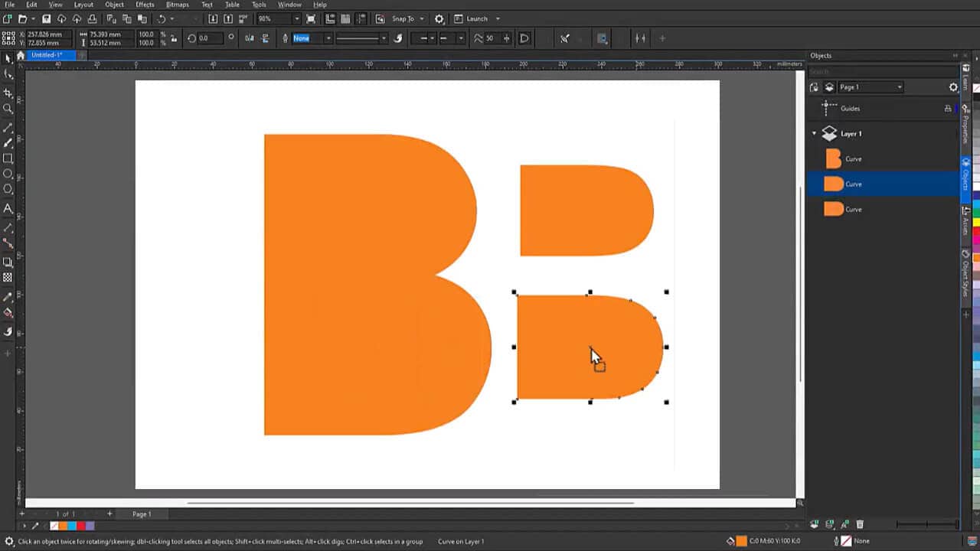Open the Bitmaps menu
Screen dimensions: 980x551
coord(178,5)
